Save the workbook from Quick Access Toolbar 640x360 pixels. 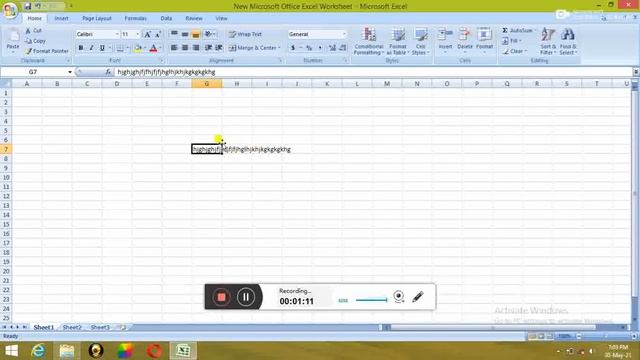[x=27, y=6]
